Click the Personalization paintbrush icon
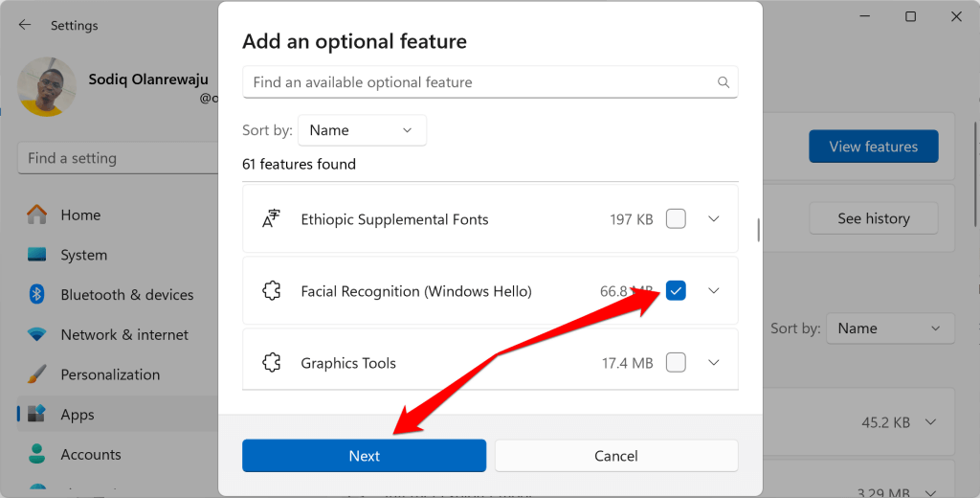This screenshot has width=980, height=498. coord(37,374)
